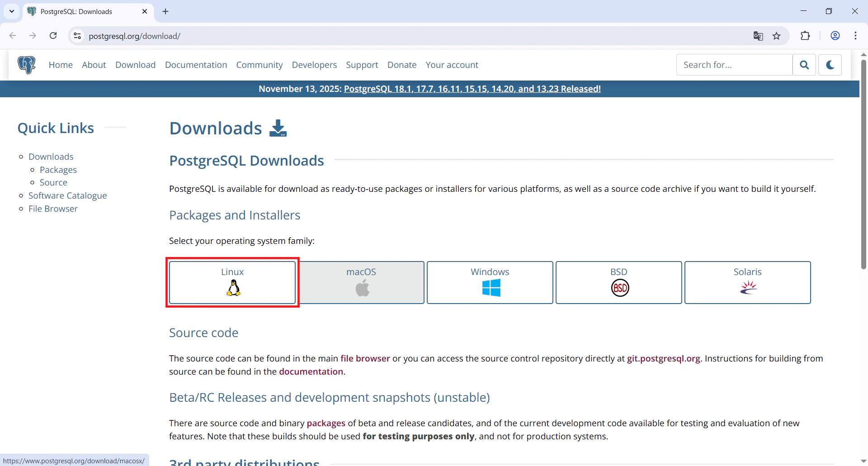This screenshot has height=466, width=868.
Task: Click the page vertical scrollbar thumb
Action: (x=863, y=165)
